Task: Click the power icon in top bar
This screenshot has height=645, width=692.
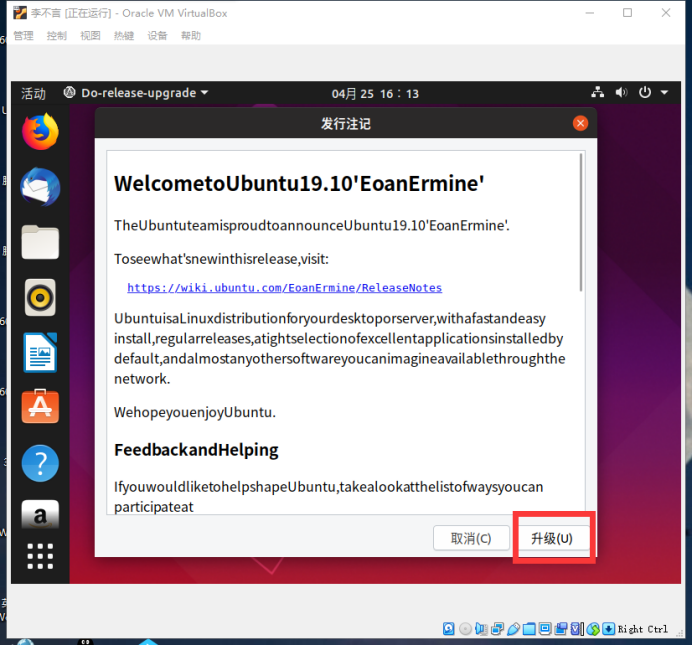Action: point(645,93)
